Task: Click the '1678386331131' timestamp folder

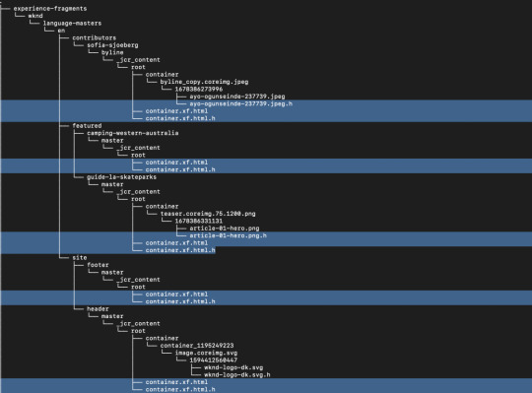Action: tap(199, 221)
